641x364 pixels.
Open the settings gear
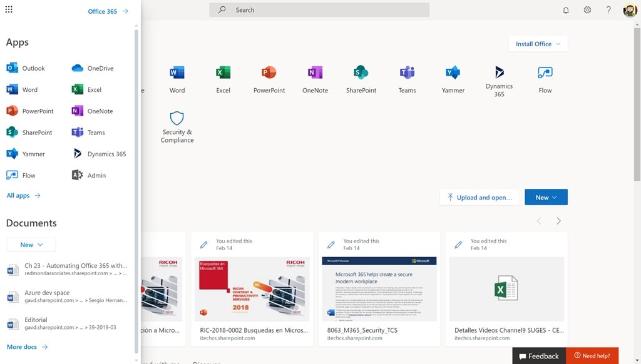point(587,10)
